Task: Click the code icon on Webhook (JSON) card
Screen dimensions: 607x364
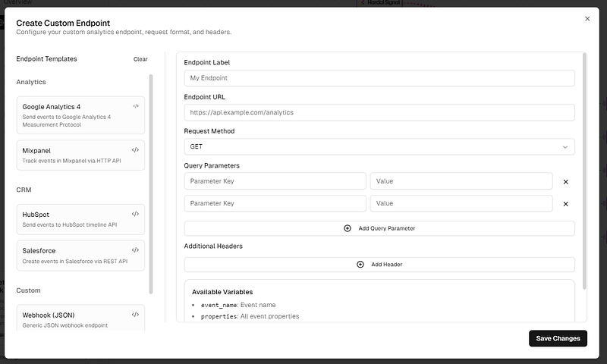Action: [x=135, y=315]
